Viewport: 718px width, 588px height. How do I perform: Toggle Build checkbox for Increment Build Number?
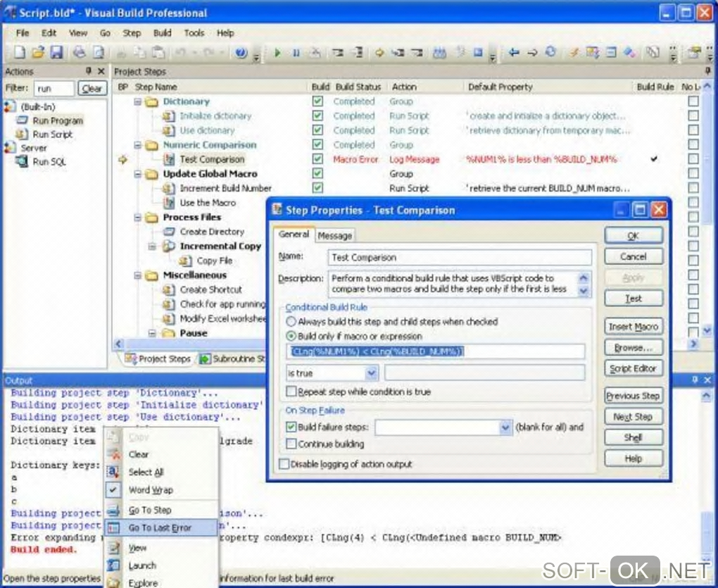(x=317, y=188)
